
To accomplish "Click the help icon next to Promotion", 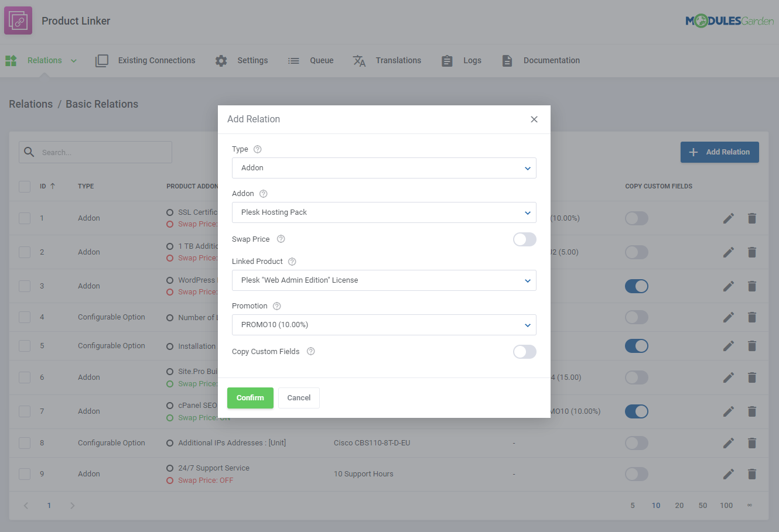I will pos(277,306).
